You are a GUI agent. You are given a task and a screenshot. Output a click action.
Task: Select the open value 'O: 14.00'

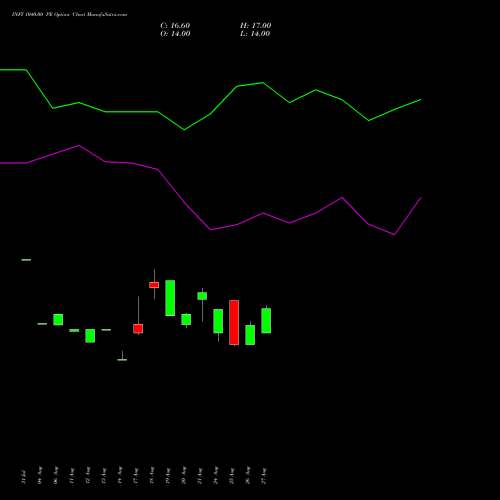tap(175, 34)
